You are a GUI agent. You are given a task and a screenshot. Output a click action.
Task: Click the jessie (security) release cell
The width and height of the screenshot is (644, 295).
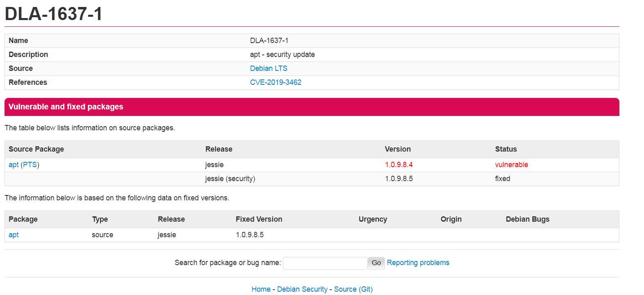(230, 179)
